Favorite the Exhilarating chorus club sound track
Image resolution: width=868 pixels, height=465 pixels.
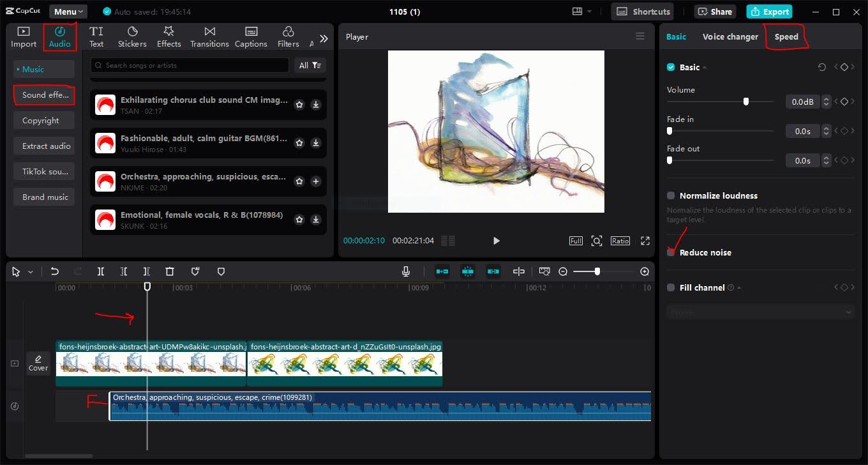tap(299, 105)
